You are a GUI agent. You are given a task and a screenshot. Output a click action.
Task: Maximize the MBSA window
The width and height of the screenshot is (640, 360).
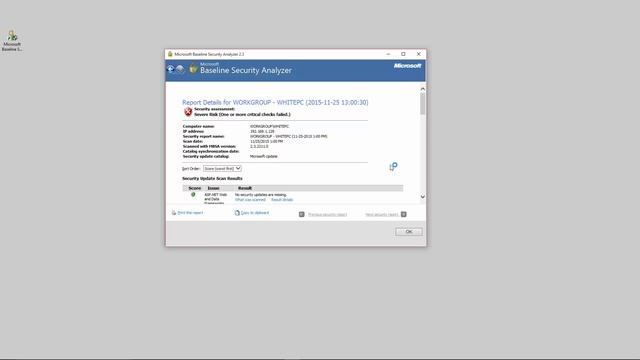coord(403,54)
